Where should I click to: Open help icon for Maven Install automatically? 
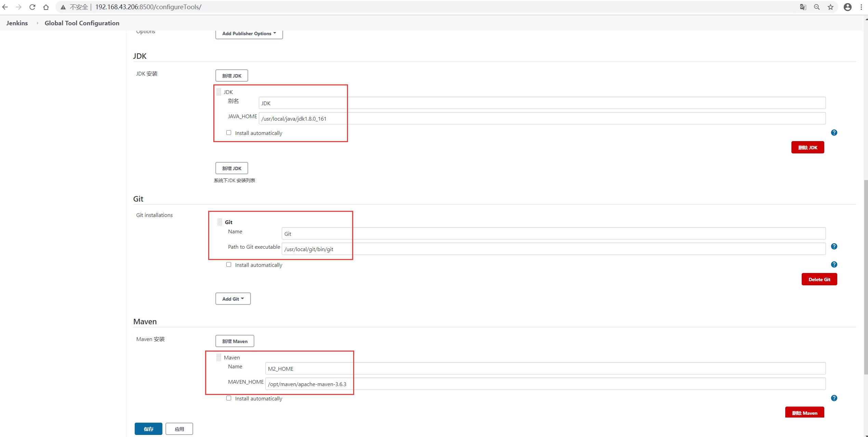[834, 398]
